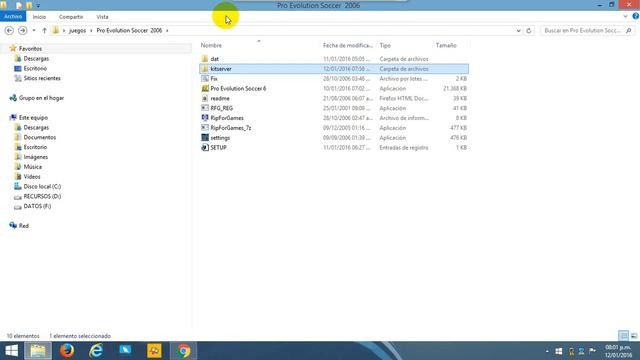Select the settings application icon
Image resolution: width=640 pixels, height=360 pixels.
(x=205, y=138)
